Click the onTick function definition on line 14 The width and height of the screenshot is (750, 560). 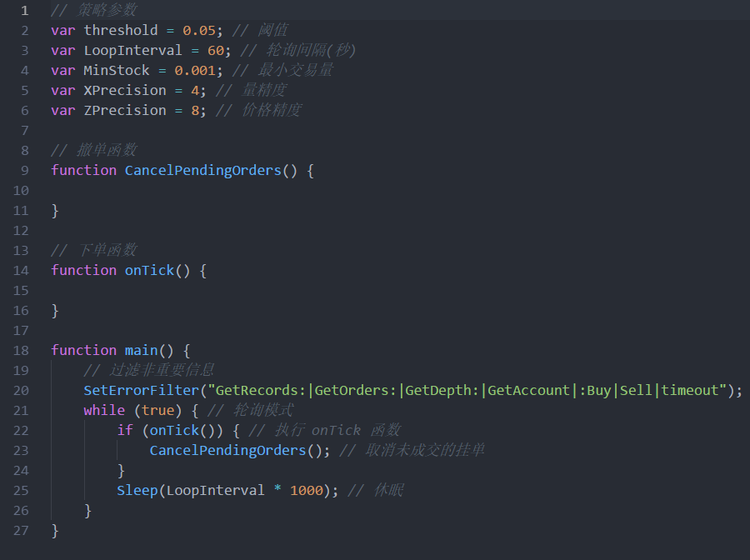[149, 271]
